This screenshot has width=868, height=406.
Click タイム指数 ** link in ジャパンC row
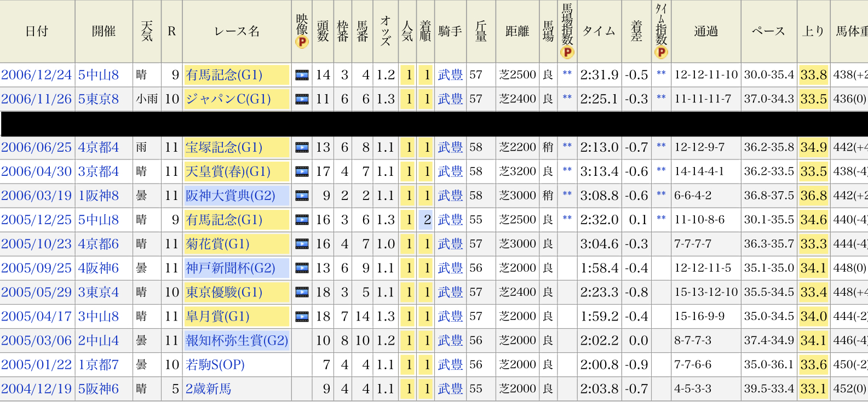661,99
